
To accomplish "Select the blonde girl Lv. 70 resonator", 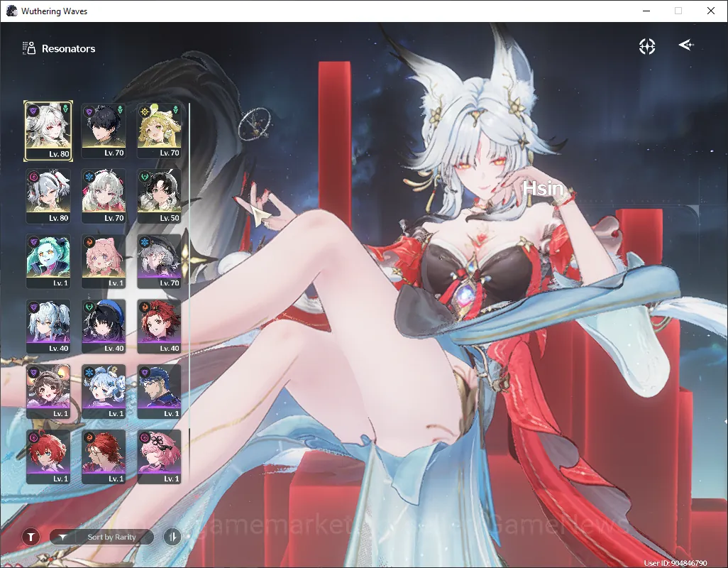I will click(159, 131).
